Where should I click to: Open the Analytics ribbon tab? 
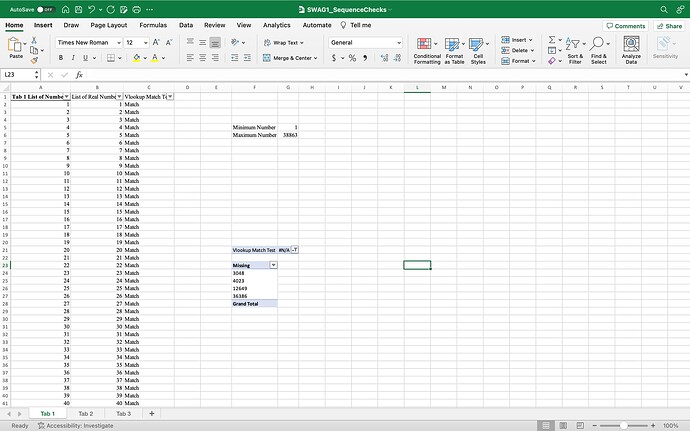(x=277, y=25)
